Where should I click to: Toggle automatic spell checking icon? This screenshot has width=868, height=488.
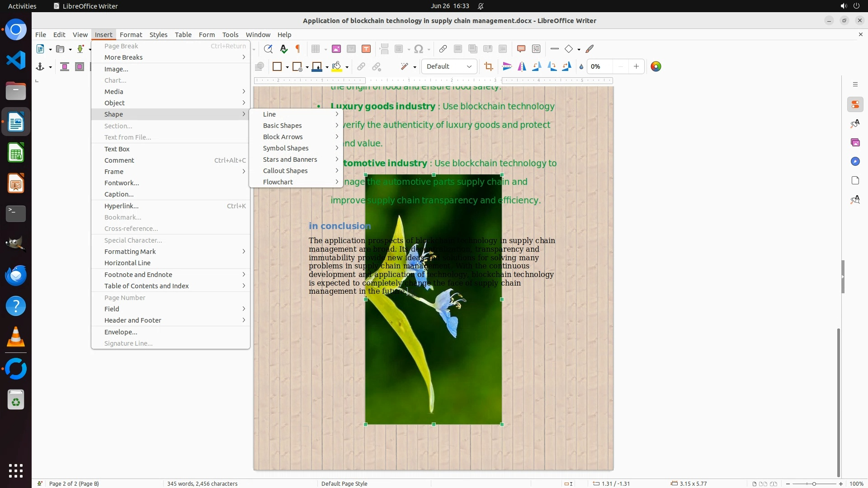pos(283,49)
